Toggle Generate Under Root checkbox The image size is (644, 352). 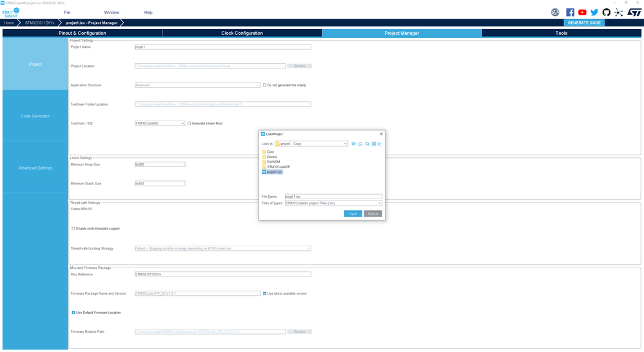[189, 123]
